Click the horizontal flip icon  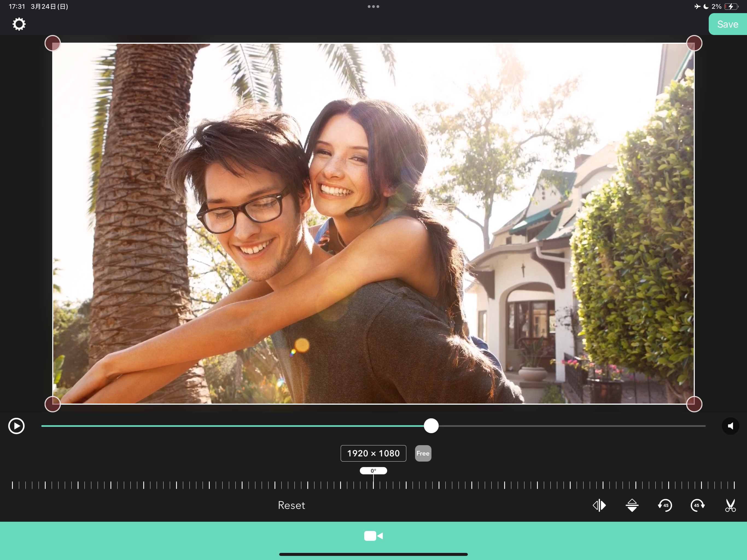[599, 505]
